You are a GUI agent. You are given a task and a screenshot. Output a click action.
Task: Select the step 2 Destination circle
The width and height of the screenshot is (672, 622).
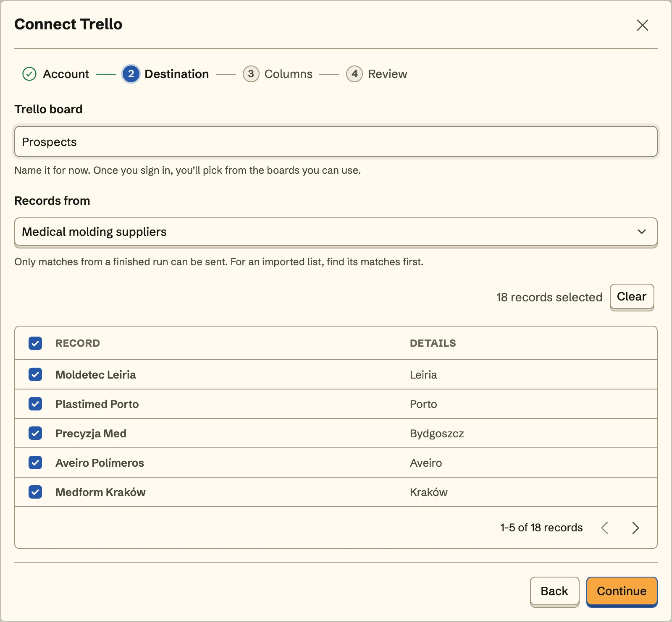pyautogui.click(x=131, y=74)
